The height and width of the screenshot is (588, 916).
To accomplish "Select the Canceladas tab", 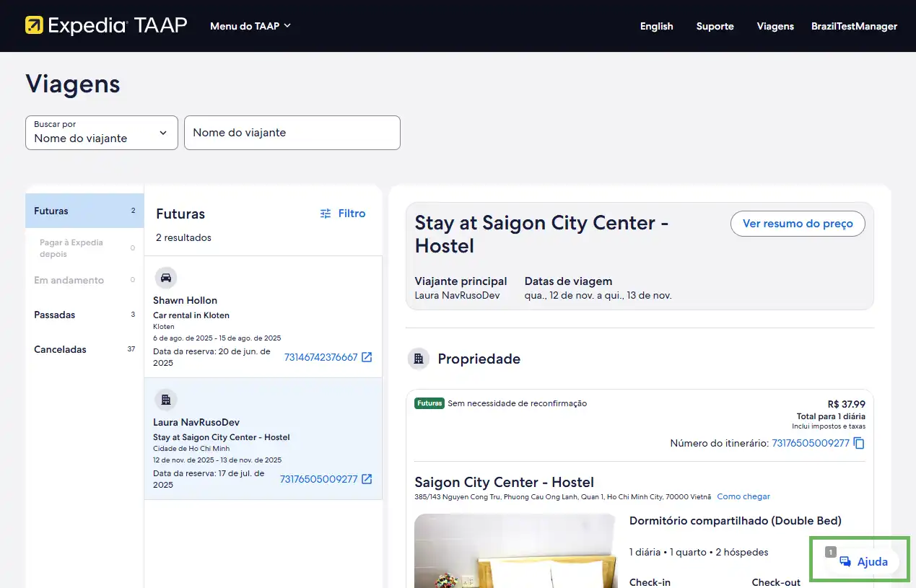I will pos(84,349).
